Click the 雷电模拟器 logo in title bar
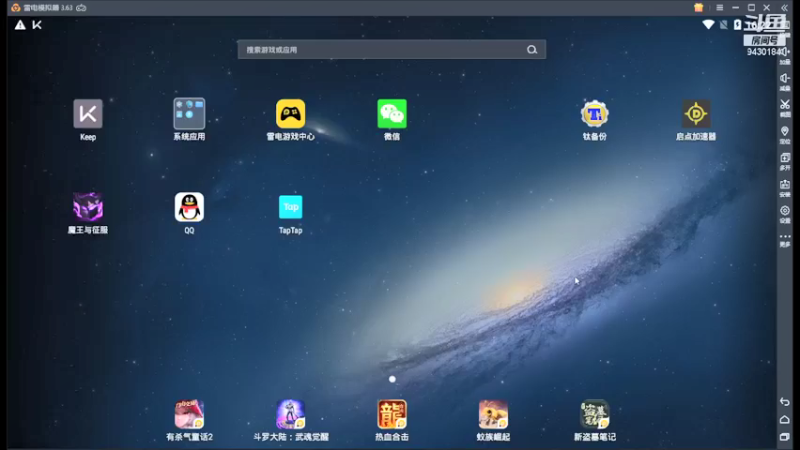 pyautogui.click(x=16, y=8)
